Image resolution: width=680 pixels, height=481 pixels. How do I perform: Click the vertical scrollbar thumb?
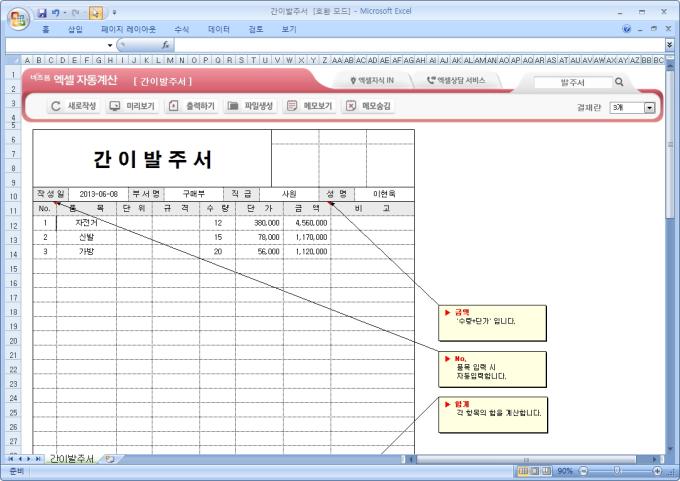670,143
